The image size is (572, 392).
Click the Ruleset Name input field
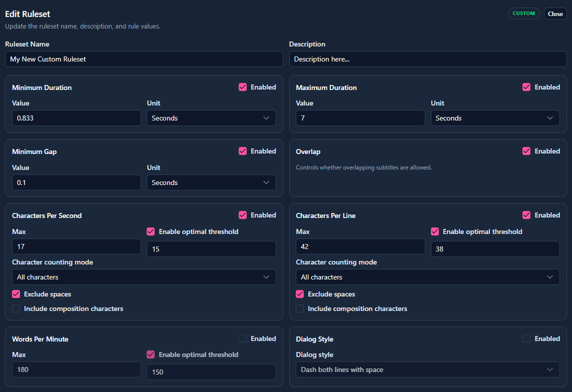(x=144, y=59)
